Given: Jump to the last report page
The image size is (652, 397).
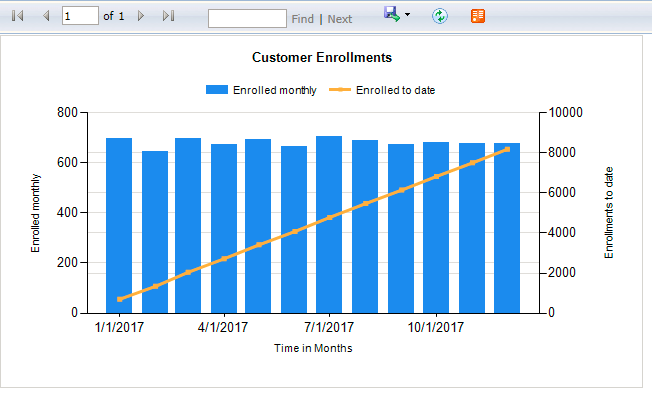Looking at the screenshot, I should tap(168, 16).
